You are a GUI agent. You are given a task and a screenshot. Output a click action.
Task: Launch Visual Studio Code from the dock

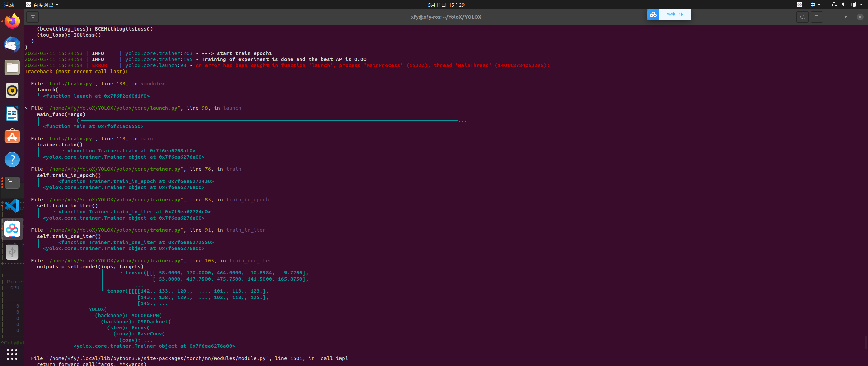[12, 206]
